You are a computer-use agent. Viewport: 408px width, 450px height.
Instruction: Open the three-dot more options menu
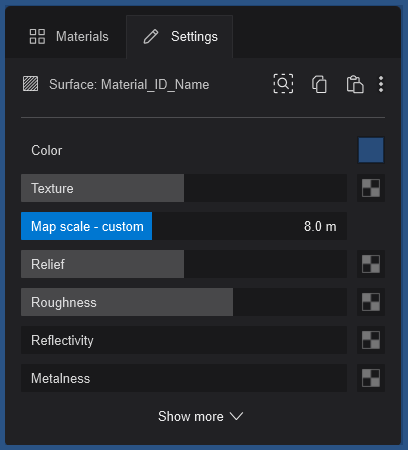click(x=381, y=84)
